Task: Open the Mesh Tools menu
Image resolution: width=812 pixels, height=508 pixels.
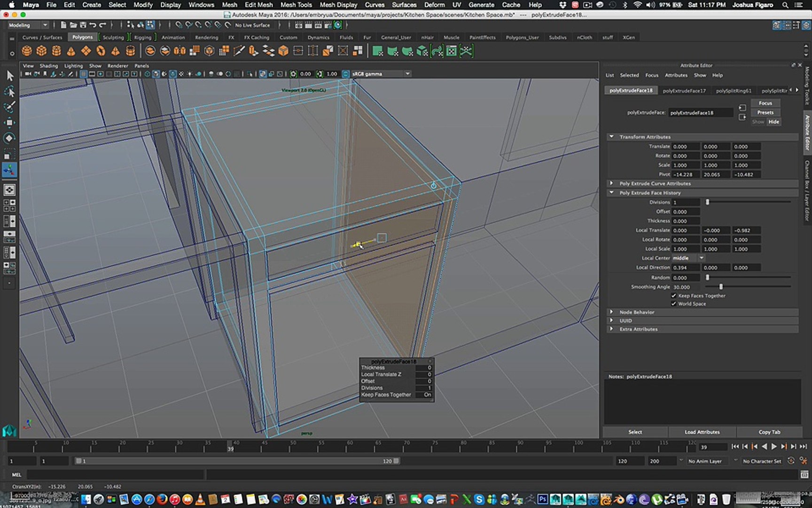Action: click(x=296, y=5)
